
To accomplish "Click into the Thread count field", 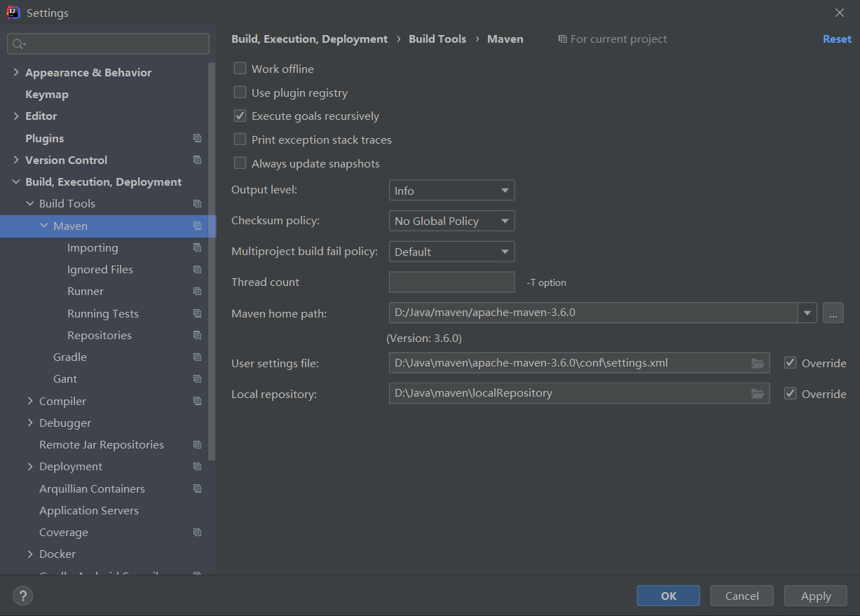I will tap(452, 282).
